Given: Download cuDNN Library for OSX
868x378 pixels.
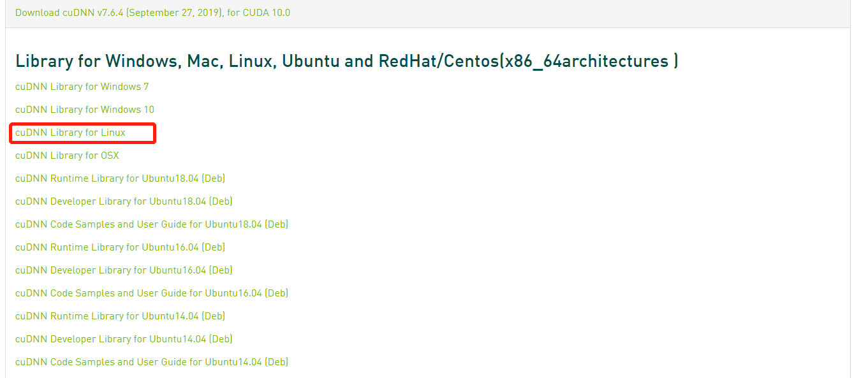Looking at the screenshot, I should [66, 156].
